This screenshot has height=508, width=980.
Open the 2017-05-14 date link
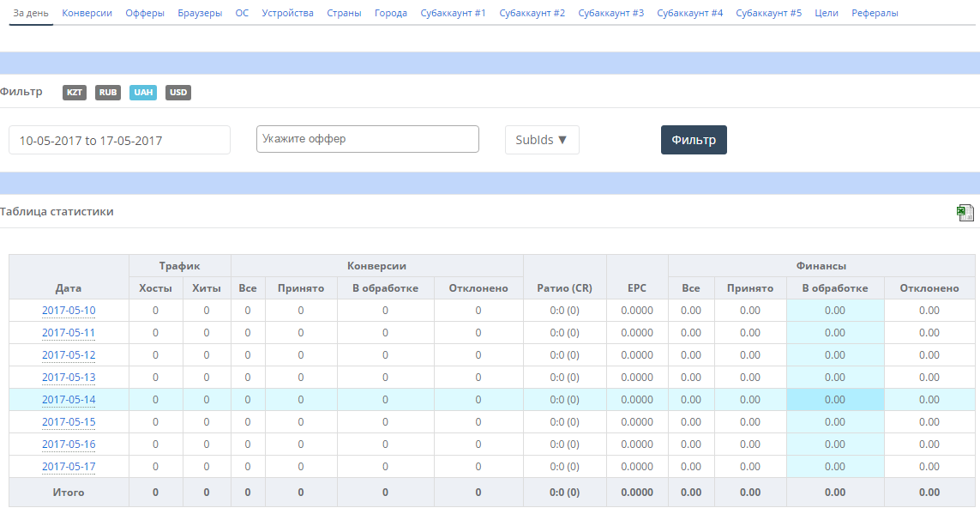69,399
